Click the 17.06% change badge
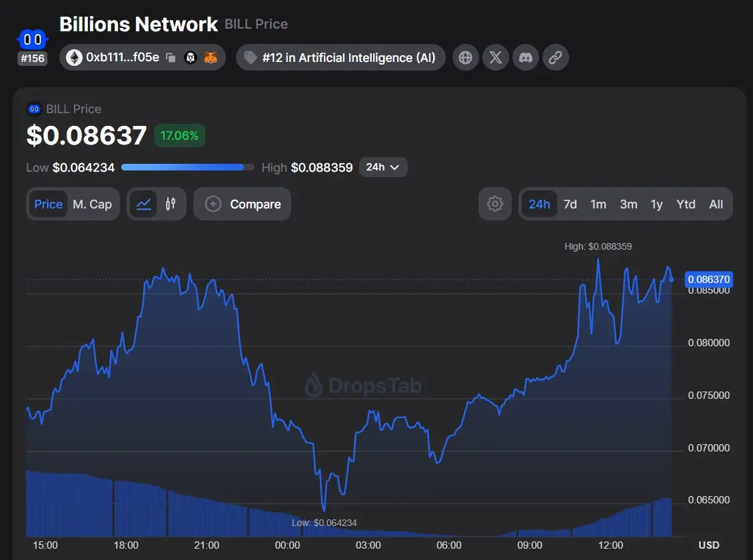This screenshot has height=560, width=753. [179, 136]
